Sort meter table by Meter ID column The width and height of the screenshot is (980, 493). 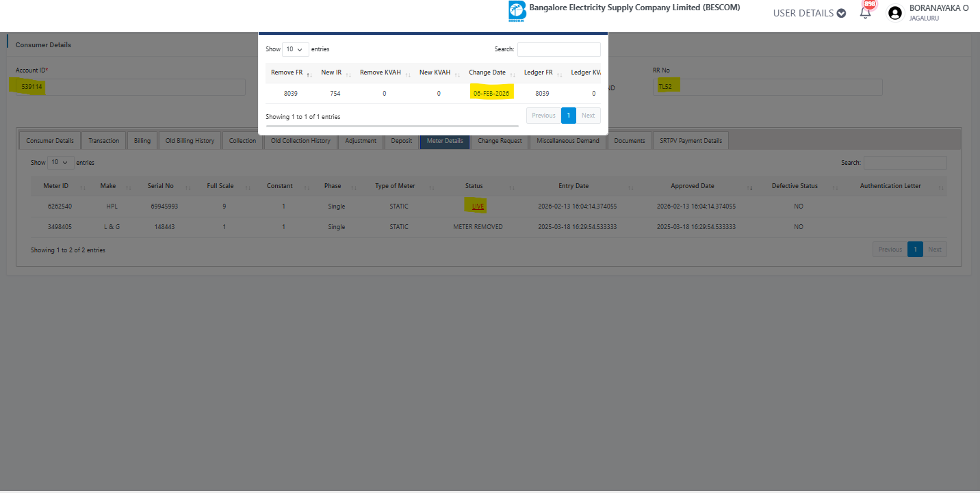56,186
